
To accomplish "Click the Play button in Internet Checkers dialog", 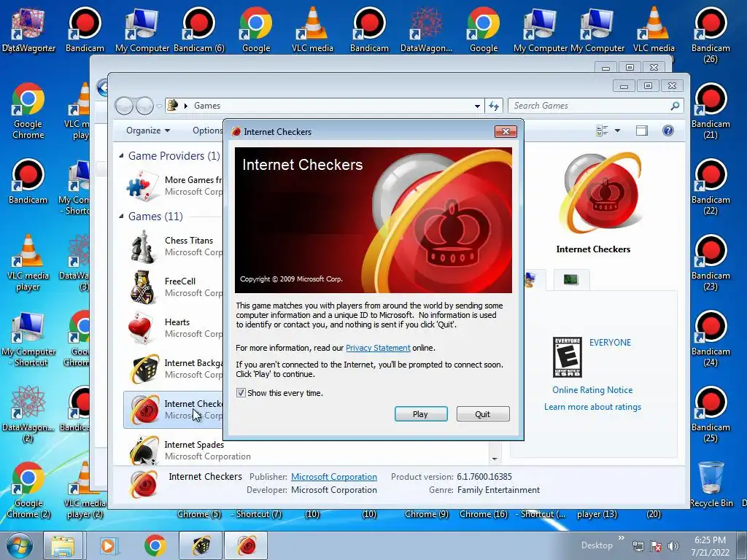I will [421, 414].
